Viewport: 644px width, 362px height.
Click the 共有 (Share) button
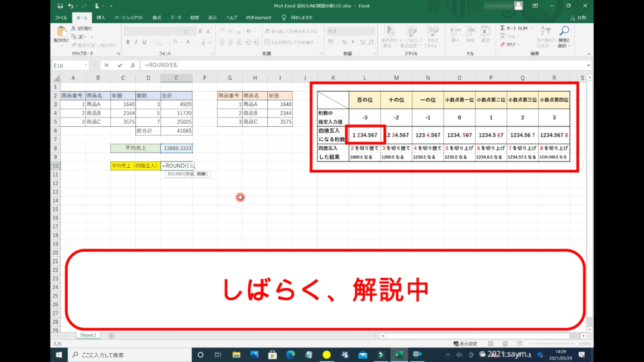coord(577,18)
